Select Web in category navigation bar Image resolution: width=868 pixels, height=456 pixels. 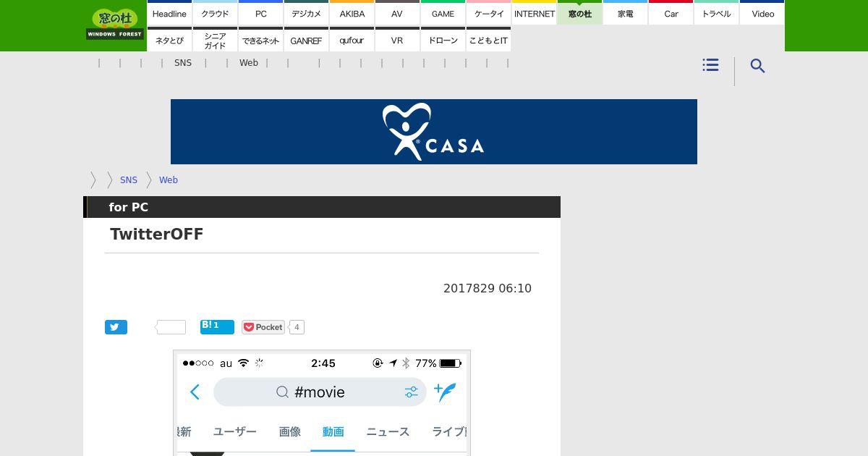[249, 63]
